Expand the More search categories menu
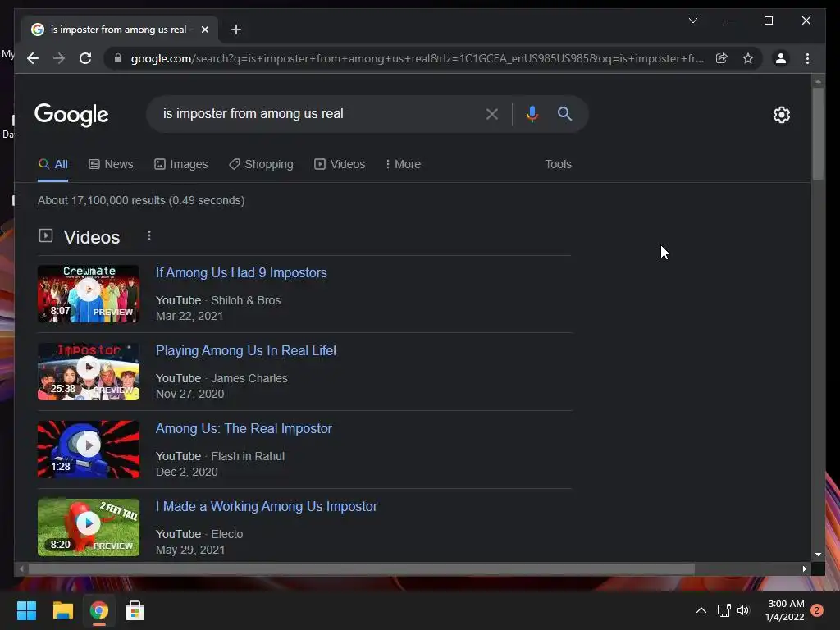 pos(403,164)
